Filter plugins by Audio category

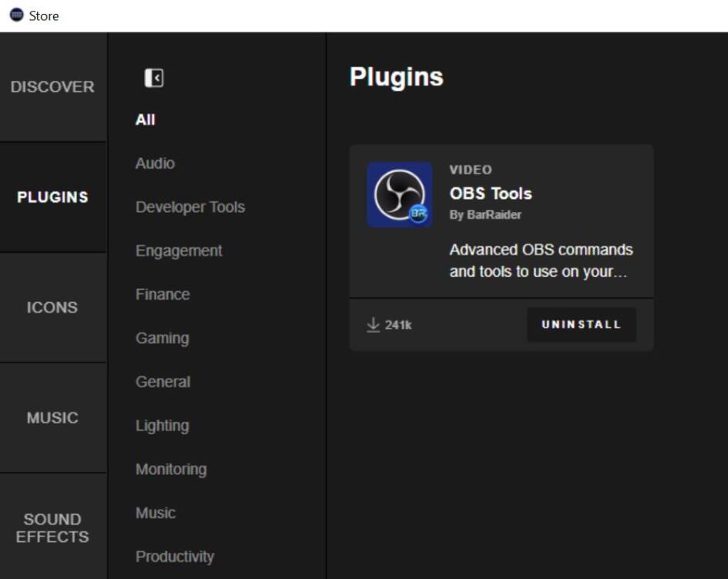(155, 163)
